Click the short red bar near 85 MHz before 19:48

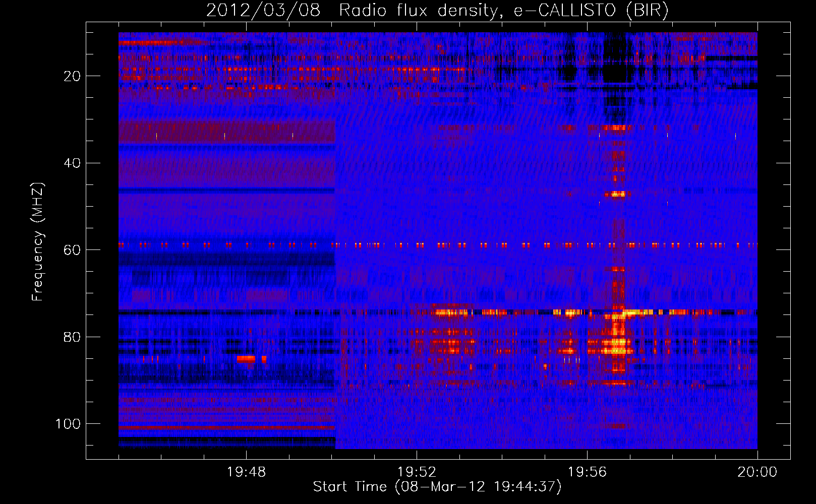pos(246,359)
